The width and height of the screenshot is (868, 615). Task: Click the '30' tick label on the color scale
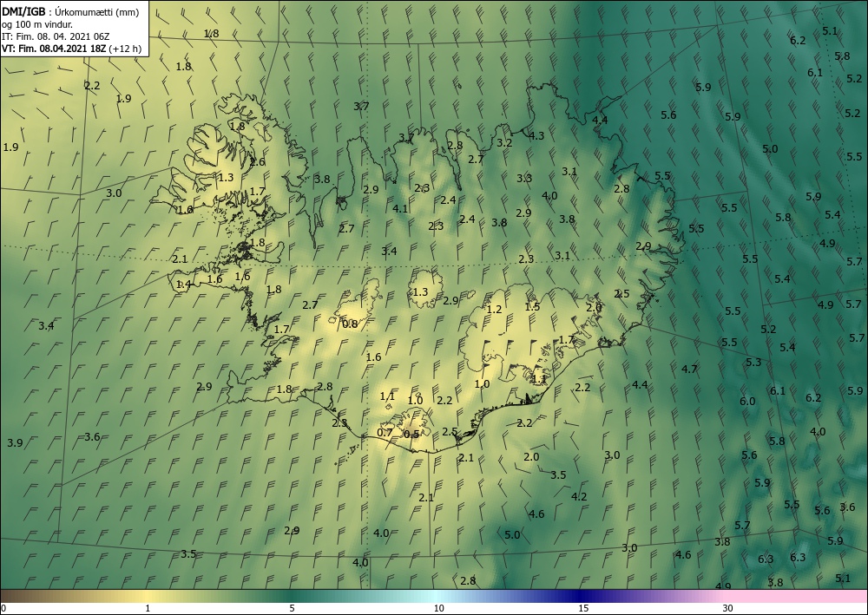pyautogui.click(x=728, y=608)
